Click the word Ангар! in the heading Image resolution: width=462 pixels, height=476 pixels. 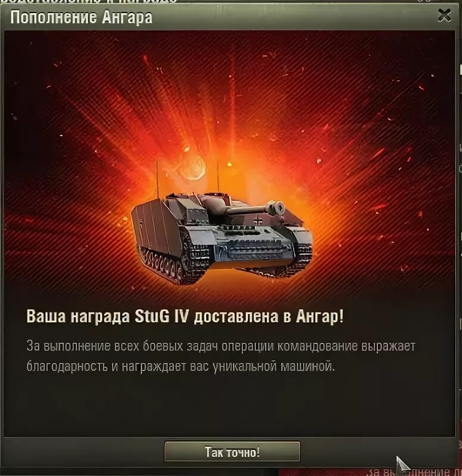(x=320, y=317)
